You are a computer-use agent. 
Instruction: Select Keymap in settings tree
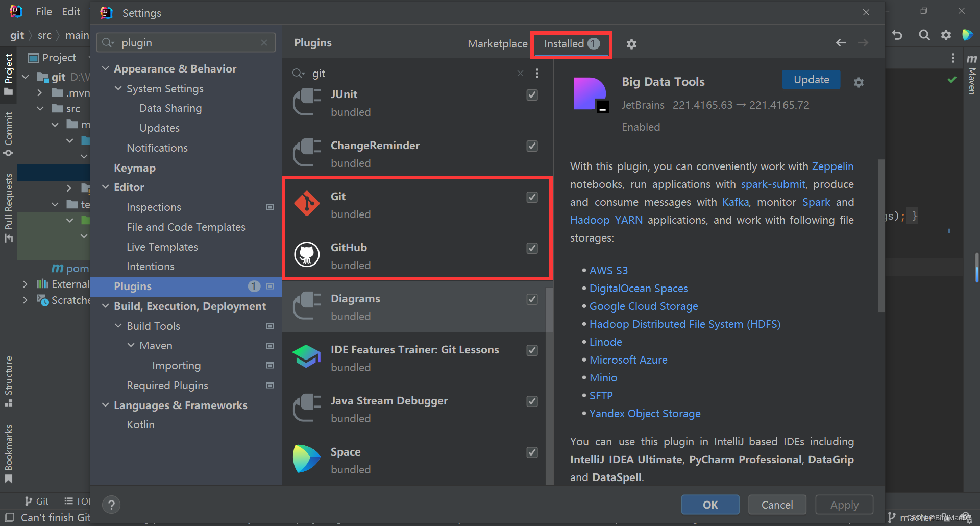(135, 168)
